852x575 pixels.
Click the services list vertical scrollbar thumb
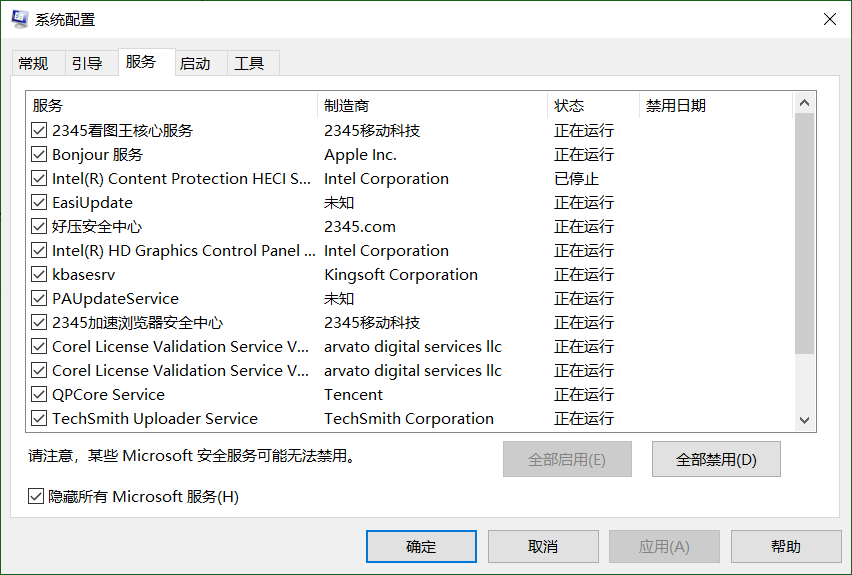(805, 234)
